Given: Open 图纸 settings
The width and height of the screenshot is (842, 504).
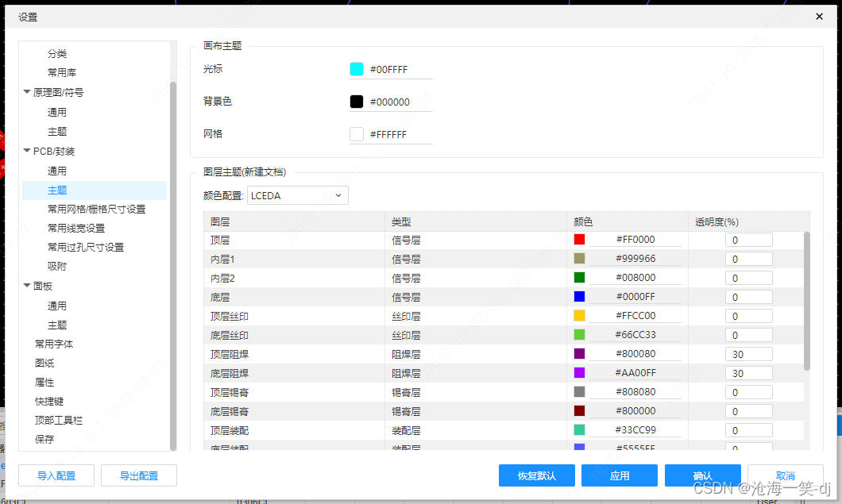Looking at the screenshot, I should point(44,364).
